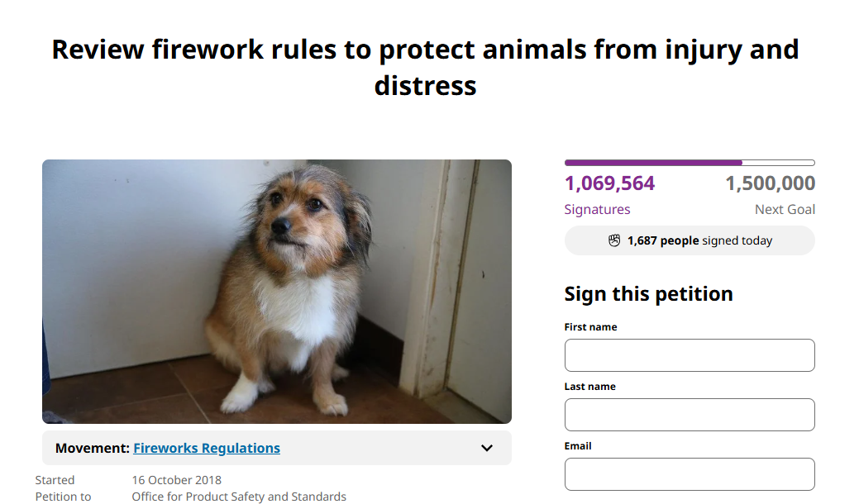
Task: Click the 'Sign this petition' heading
Action: (648, 293)
